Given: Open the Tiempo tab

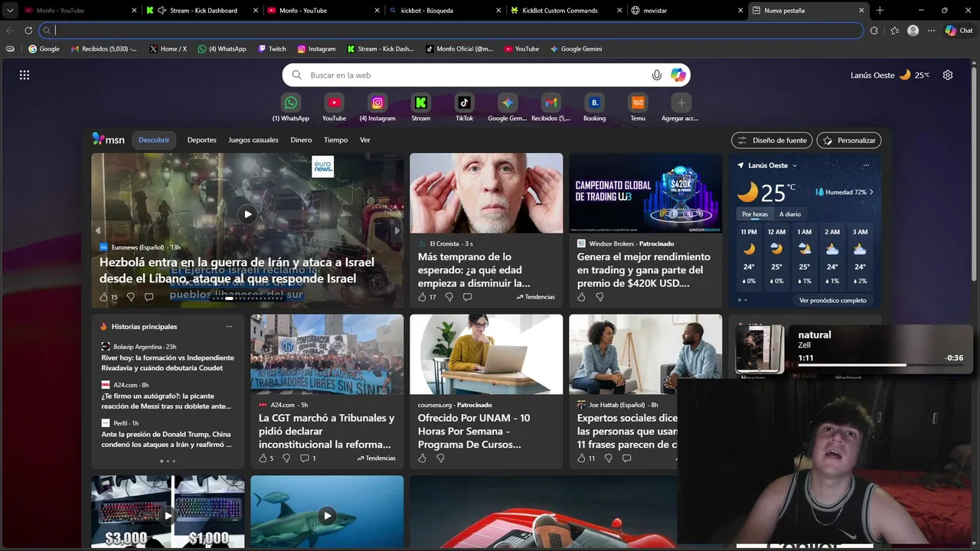Looking at the screenshot, I should [x=335, y=140].
